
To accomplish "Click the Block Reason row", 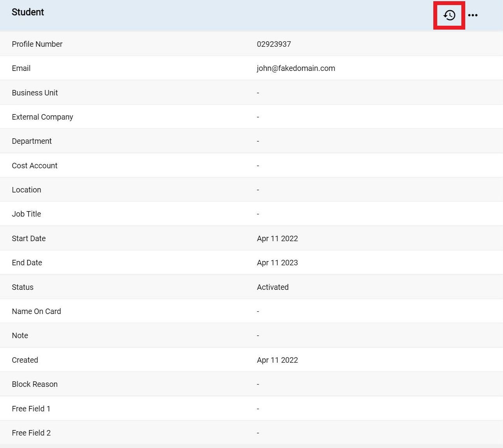I will tap(258, 384).
